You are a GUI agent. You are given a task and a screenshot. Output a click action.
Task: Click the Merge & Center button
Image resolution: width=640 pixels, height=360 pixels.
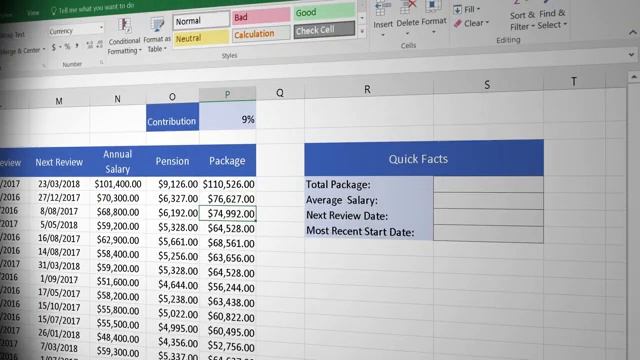[x=20, y=51]
